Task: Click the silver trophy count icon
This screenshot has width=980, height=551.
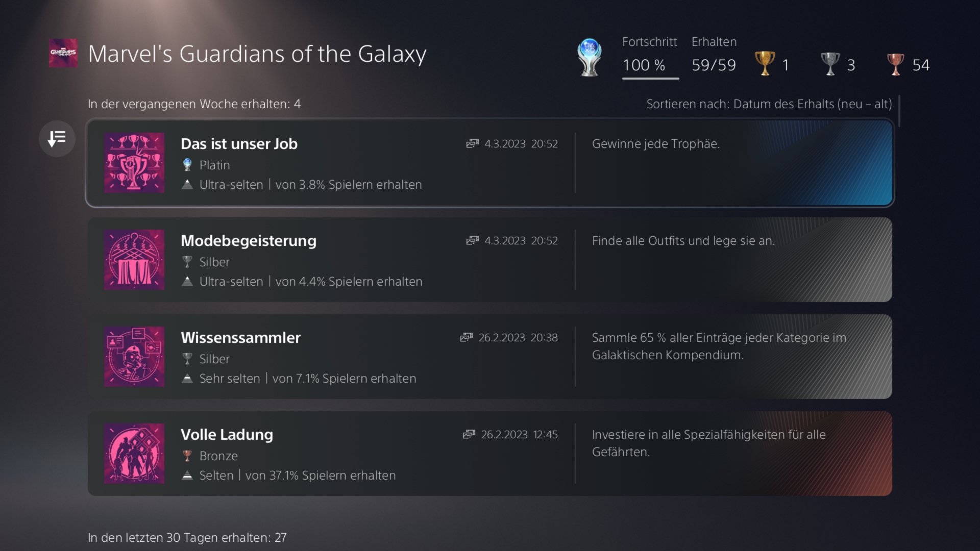Action: coord(830,64)
